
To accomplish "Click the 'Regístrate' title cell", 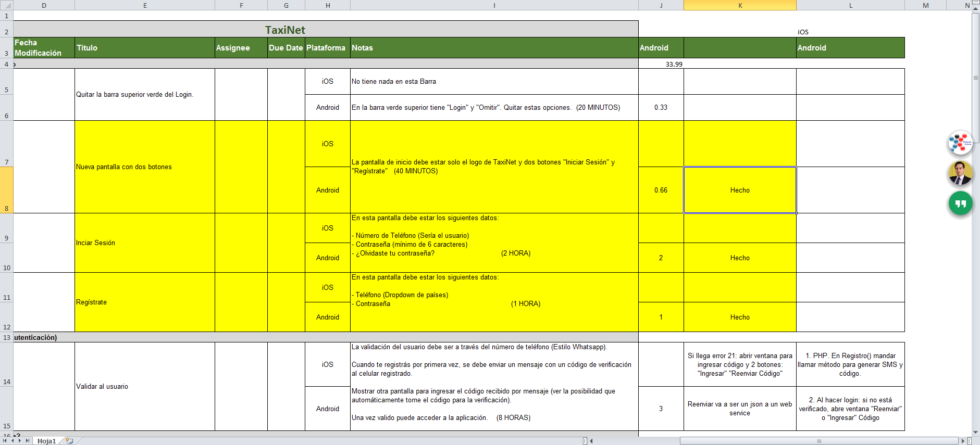I will [x=145, y=302].
